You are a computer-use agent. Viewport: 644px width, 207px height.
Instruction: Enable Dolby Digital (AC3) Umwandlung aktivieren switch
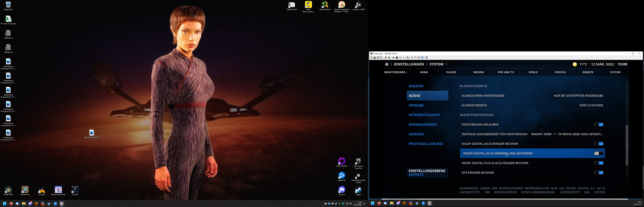coord(599,153)
